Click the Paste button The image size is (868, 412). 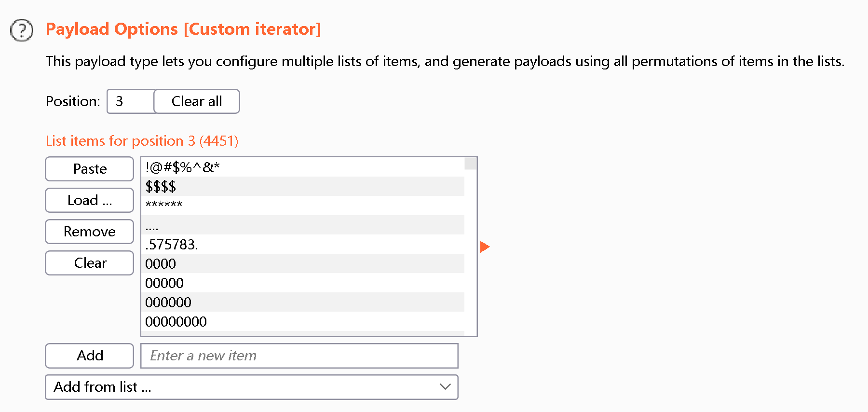pyautogui.click(x=89, y=169)
